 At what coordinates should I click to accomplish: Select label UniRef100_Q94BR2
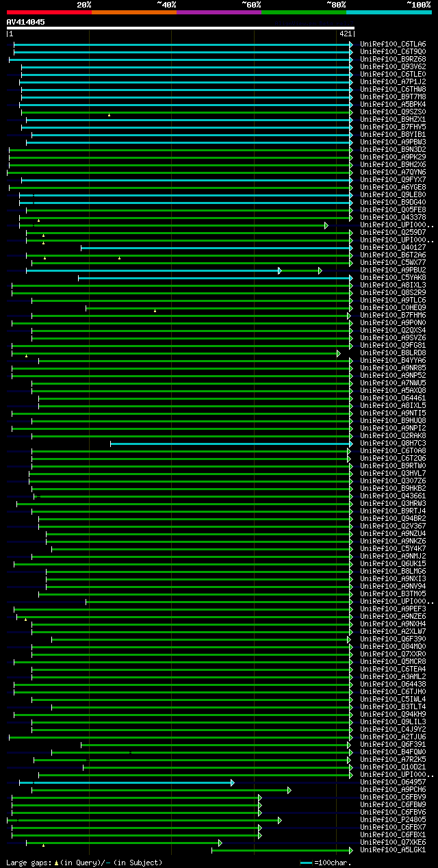[x=393, y=519]
